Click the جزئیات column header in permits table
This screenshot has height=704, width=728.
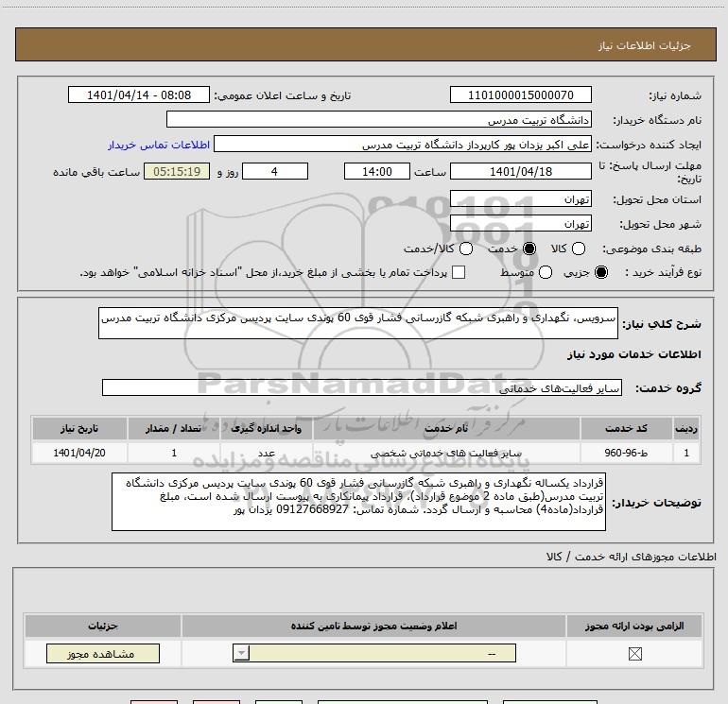point(103,626)
